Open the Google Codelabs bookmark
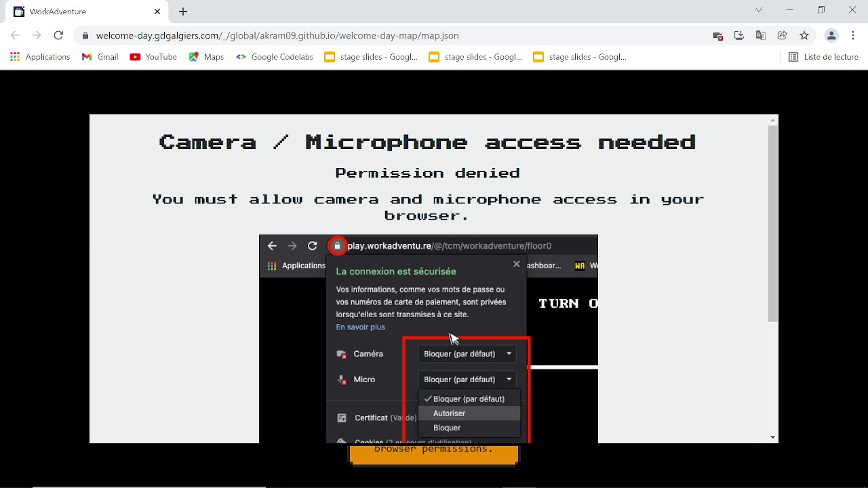Image resolution: width=868 pixels, height=488 pixels. (275, 57)
